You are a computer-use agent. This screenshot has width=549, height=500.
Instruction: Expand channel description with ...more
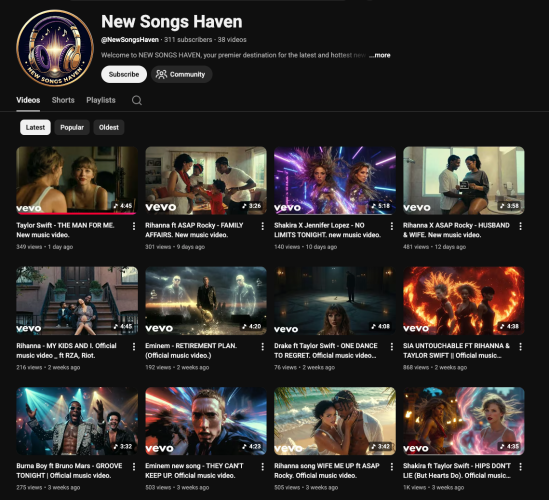380,55
